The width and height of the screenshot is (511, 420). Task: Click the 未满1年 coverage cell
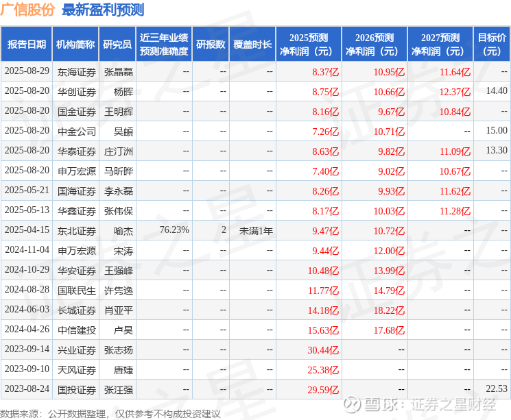click(256, 231)
